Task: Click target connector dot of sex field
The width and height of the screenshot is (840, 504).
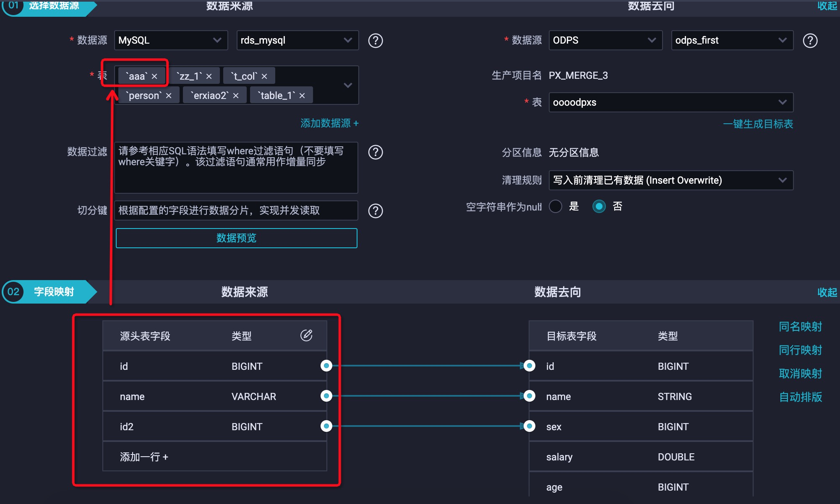Action: coord(530,426)
